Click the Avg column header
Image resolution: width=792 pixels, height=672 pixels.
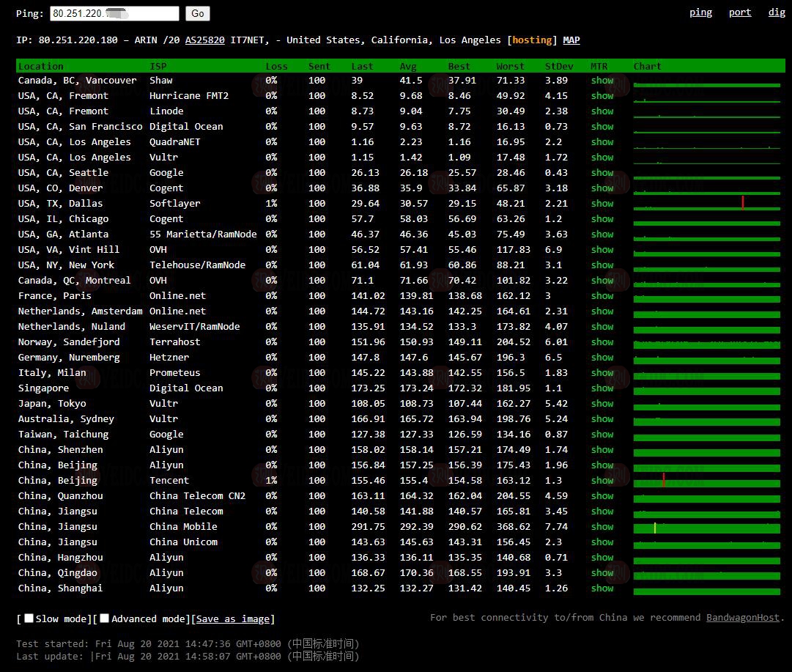[407, 66]
